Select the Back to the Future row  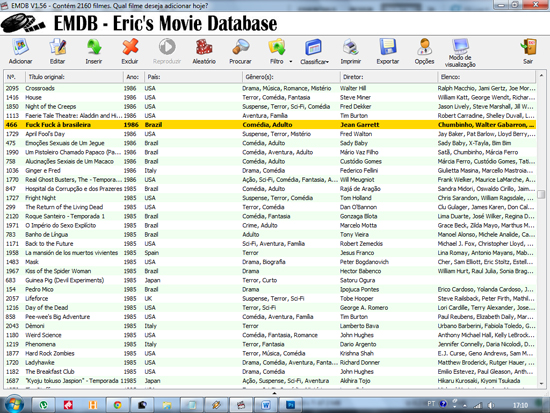point(270,244)
